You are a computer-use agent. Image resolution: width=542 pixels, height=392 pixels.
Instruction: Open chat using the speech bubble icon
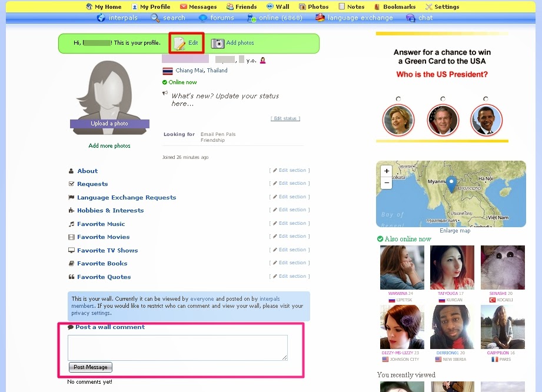pos(410,18)
